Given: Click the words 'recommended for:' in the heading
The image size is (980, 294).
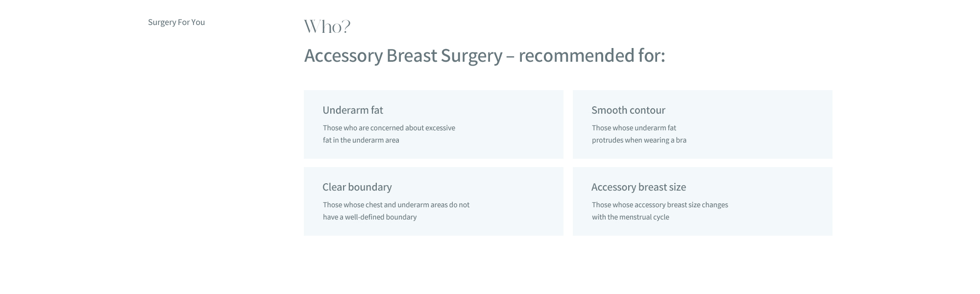Looking at the screenshot, I should pyautogui.click(x=592, y=56).
